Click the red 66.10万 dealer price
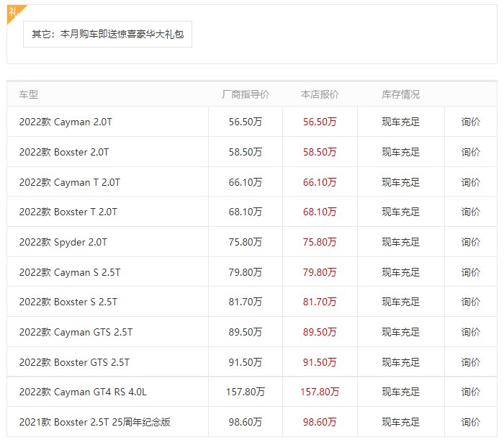 click(320, 182)
